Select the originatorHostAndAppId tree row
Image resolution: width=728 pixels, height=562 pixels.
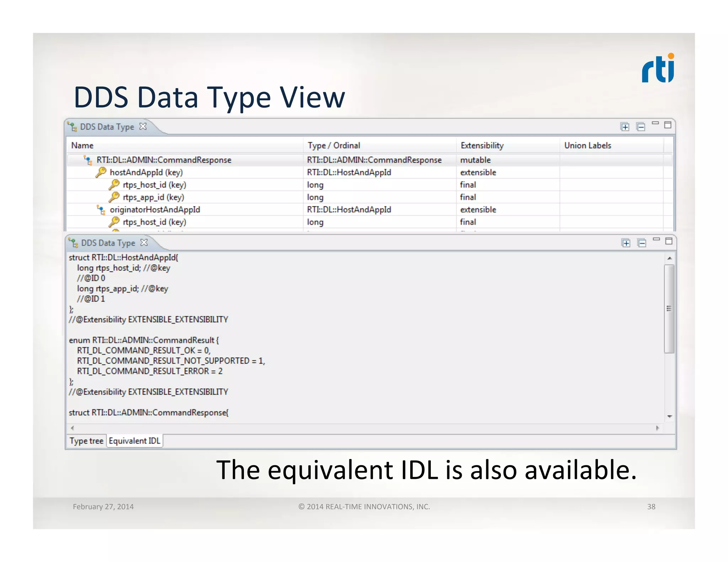pyautogui.click(x=370, y=210)
